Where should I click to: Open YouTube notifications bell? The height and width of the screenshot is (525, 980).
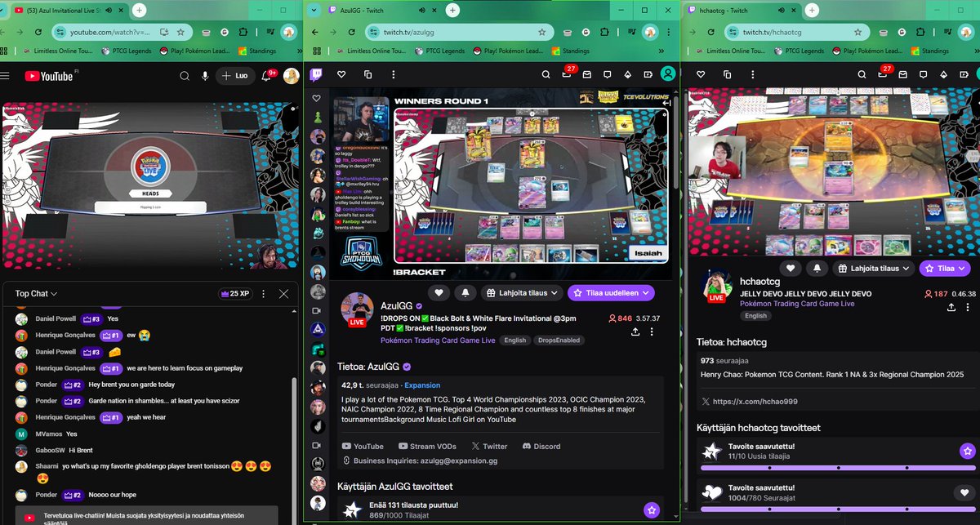coord(267,76)
